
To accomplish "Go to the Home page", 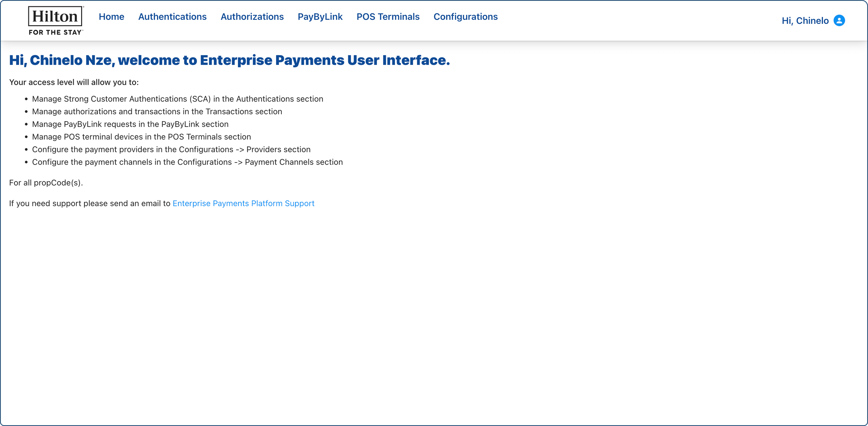I will 111,16.
